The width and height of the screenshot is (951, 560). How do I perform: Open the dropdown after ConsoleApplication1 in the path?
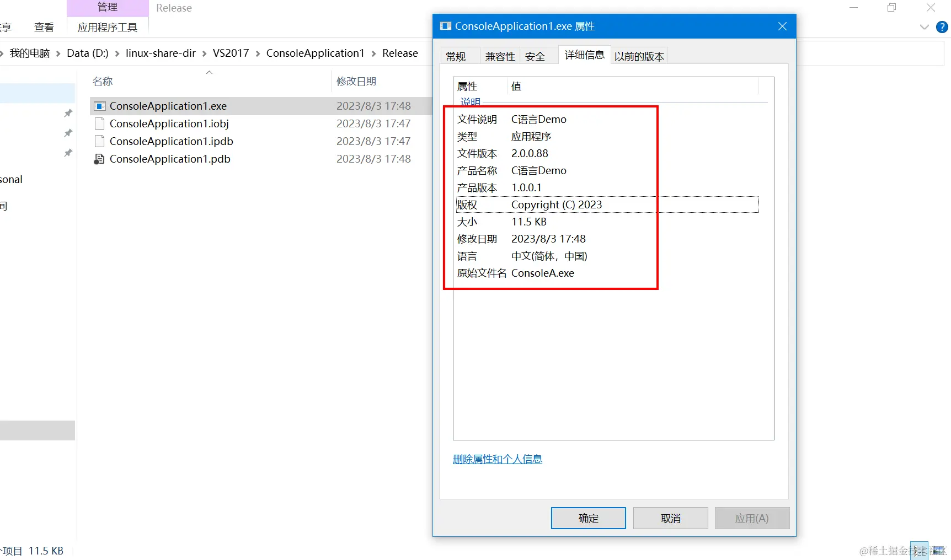pos(373,53)
